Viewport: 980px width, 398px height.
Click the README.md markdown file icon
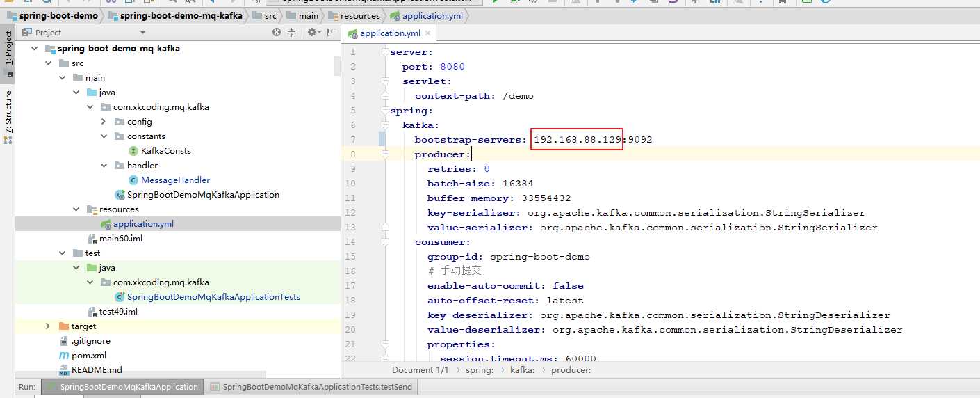point(64,370)
